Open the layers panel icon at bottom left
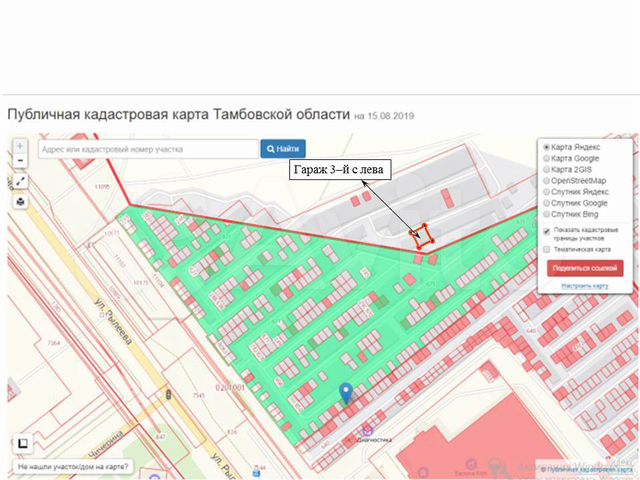 click(x=22, y=443)
